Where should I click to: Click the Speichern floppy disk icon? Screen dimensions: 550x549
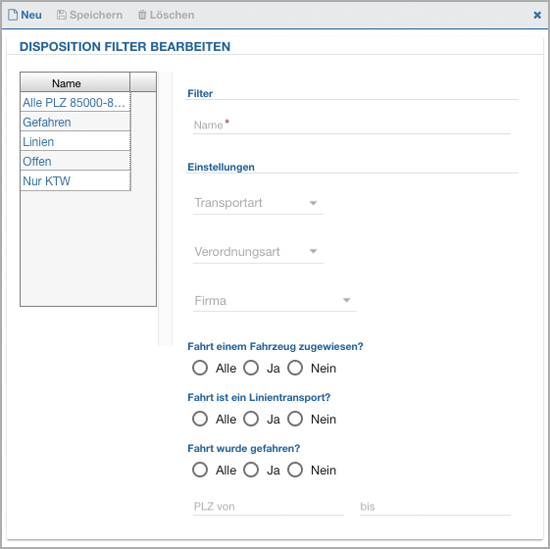(62, 15)
